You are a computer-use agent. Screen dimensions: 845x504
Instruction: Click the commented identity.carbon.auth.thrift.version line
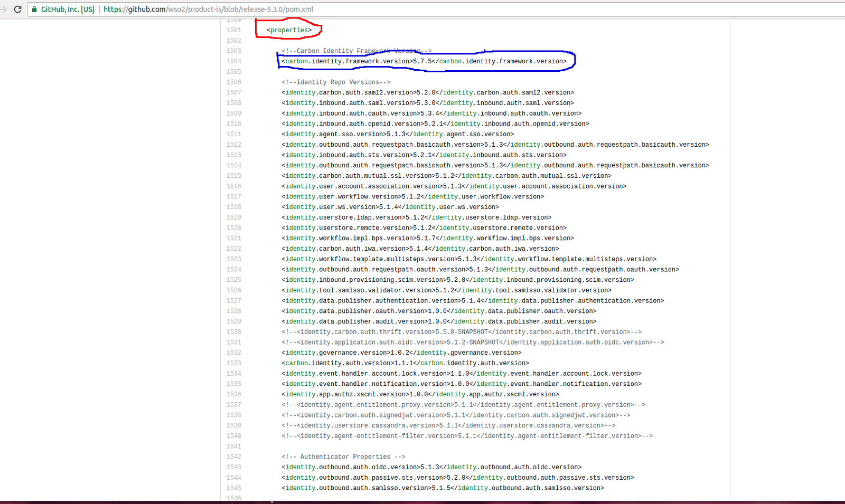coord(462,332)
